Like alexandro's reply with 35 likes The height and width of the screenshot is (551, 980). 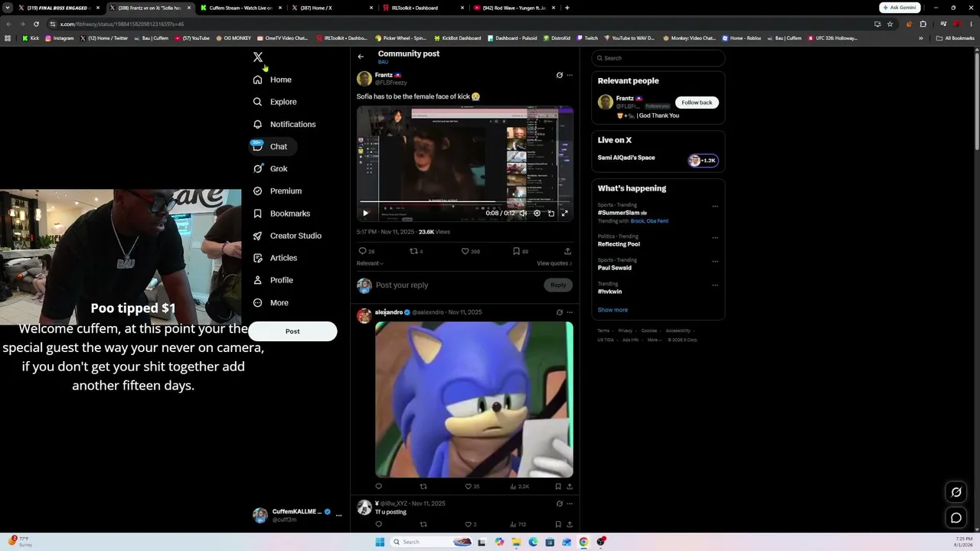(469, 486)
